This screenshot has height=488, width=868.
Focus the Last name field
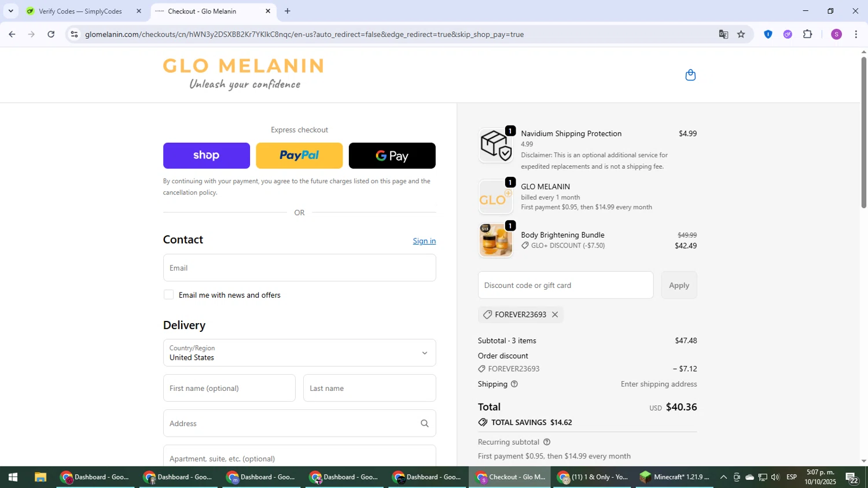point(370,388)
